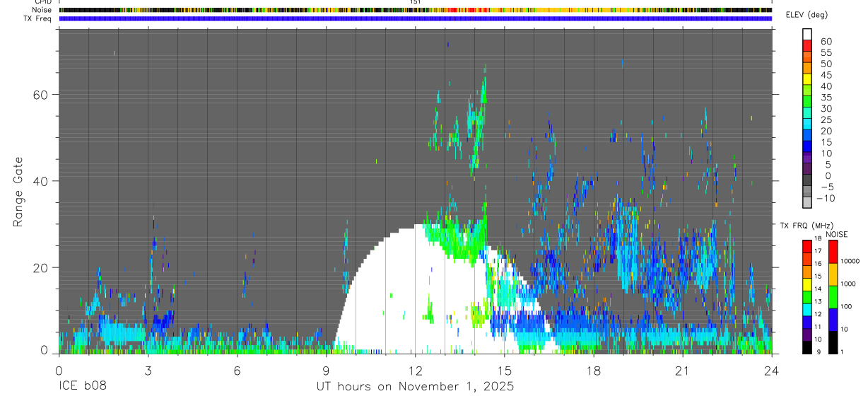Pick green NOISE swatch between 100 and 1000

click(833, 297)
